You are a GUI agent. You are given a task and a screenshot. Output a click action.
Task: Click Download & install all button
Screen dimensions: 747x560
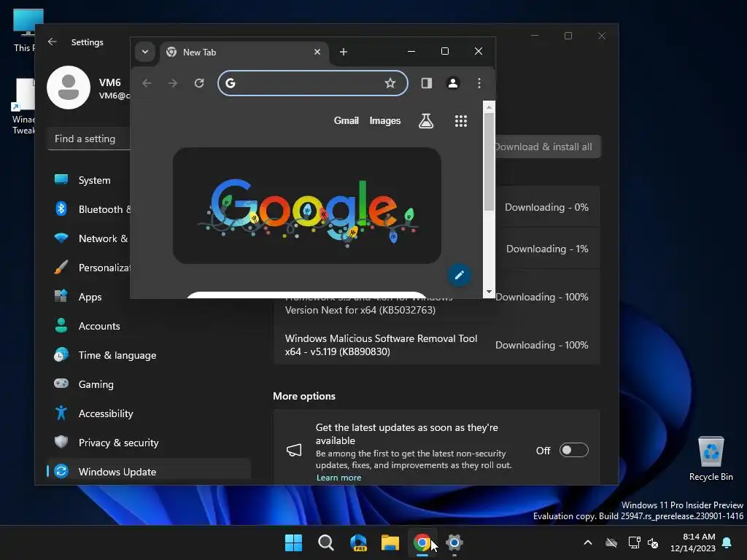[x=548, y=147]
